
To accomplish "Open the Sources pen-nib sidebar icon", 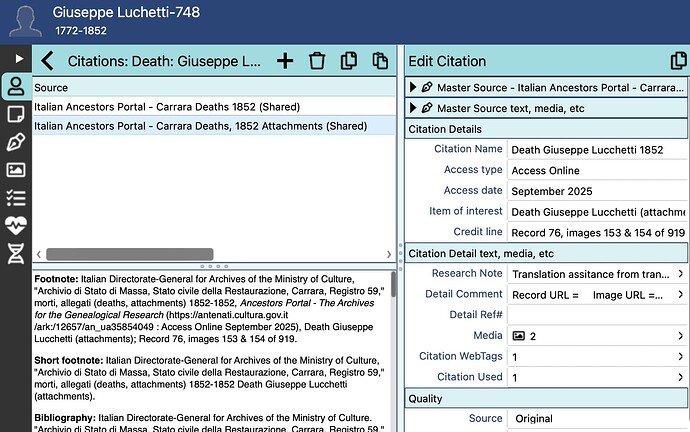I will pyautogui.click(x=16, y=142).
